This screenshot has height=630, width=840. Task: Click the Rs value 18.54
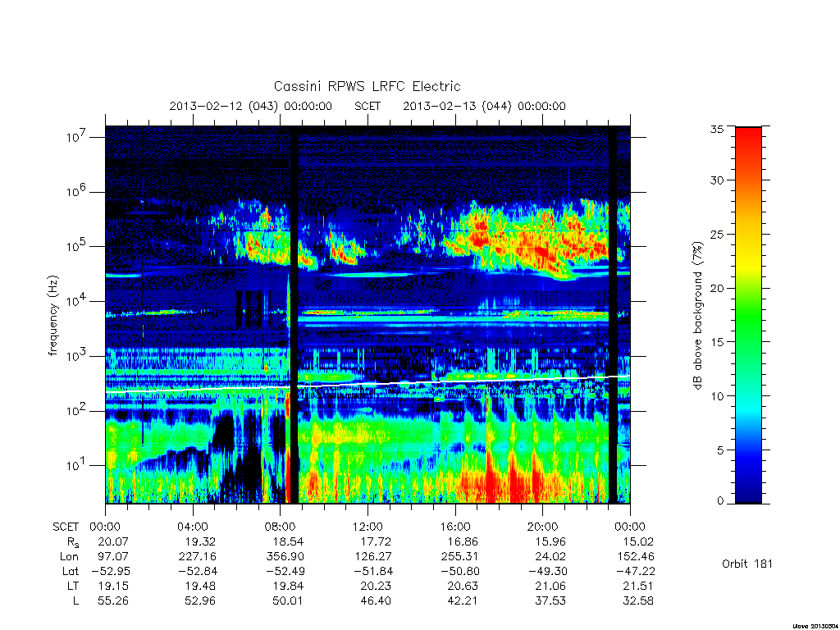coord(288,541)
